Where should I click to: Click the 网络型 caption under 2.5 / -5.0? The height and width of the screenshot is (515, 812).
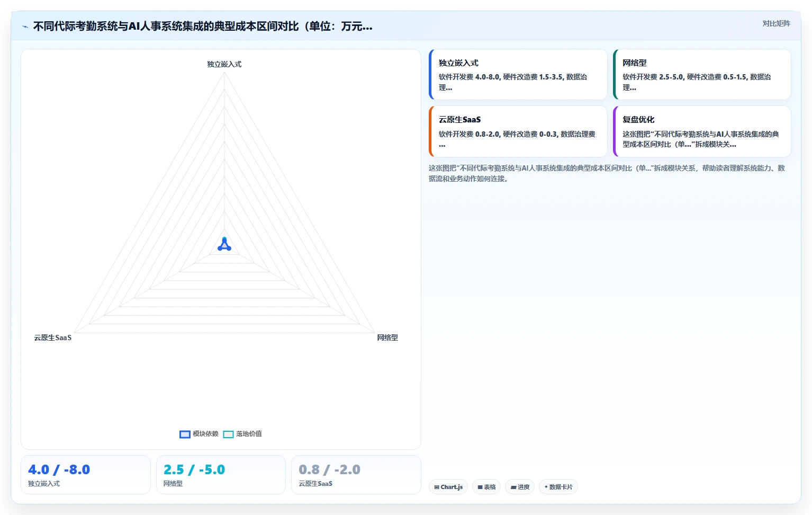point(173,484)
